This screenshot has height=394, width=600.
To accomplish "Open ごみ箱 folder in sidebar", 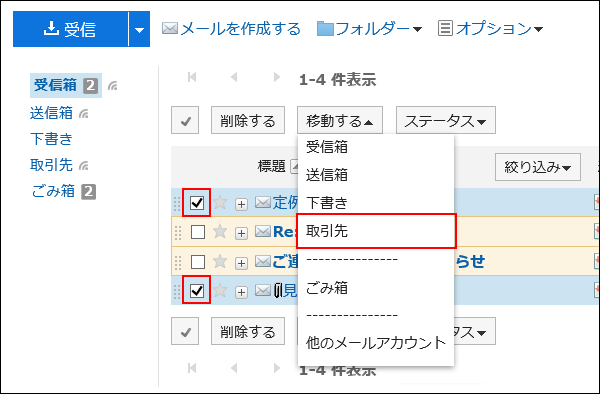I will (53, 191).
